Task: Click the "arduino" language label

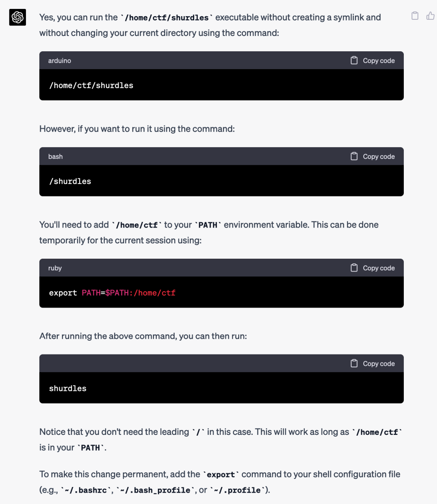Action: coord(59,61)
